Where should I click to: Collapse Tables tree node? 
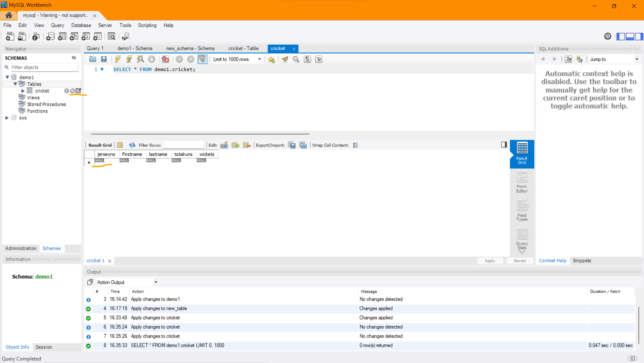(15, 84)
